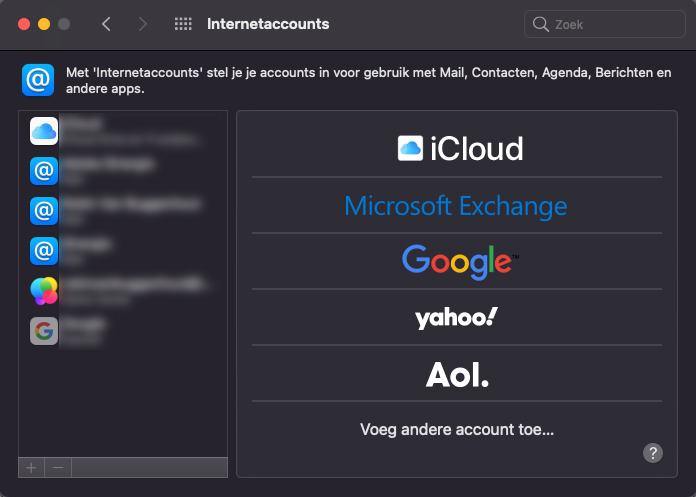This screenshot has height=497, width=696.
Task: Open help with the question mark button
Action: pyautogui.click(x=652, y=453)
